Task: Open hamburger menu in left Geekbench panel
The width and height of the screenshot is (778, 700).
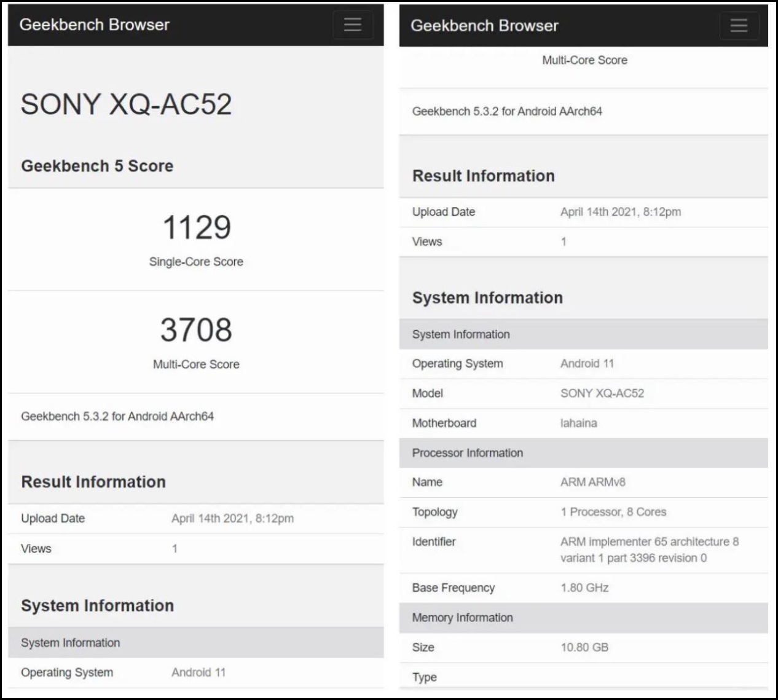Action: coord(353,25)
